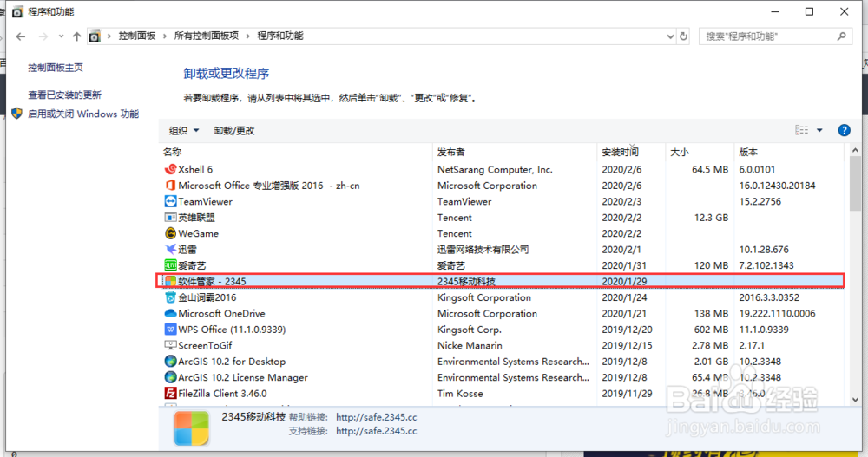The image size is (868, 457).
Task: Select the 2345移动科技 publisher cell
Action: click(466, 282)
